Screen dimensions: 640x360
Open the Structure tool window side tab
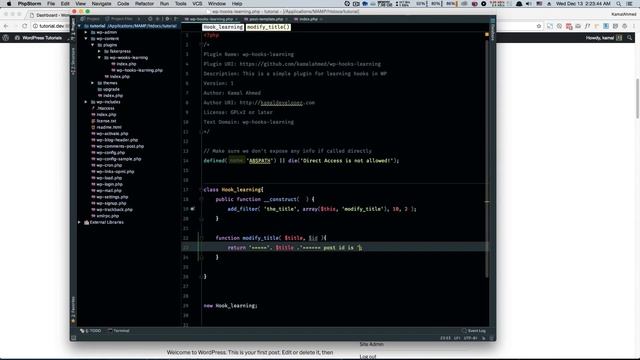click(73, 61)
